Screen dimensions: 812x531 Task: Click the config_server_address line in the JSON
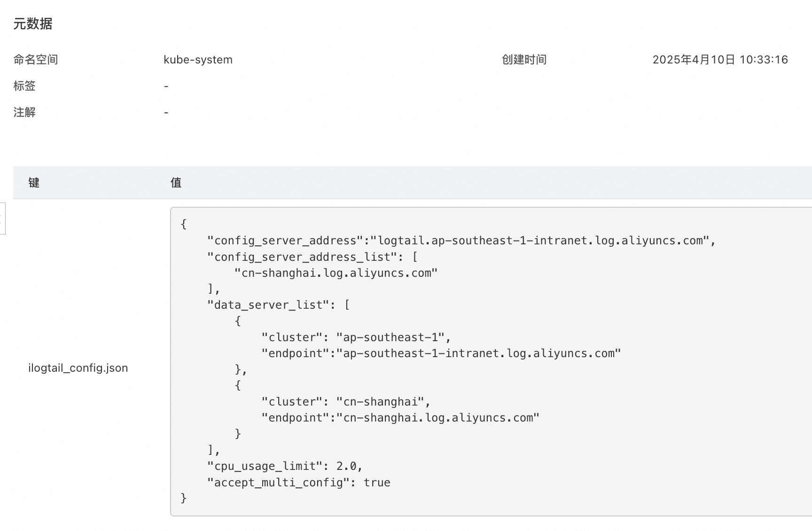pyautogui.click(x=461, y=241)
